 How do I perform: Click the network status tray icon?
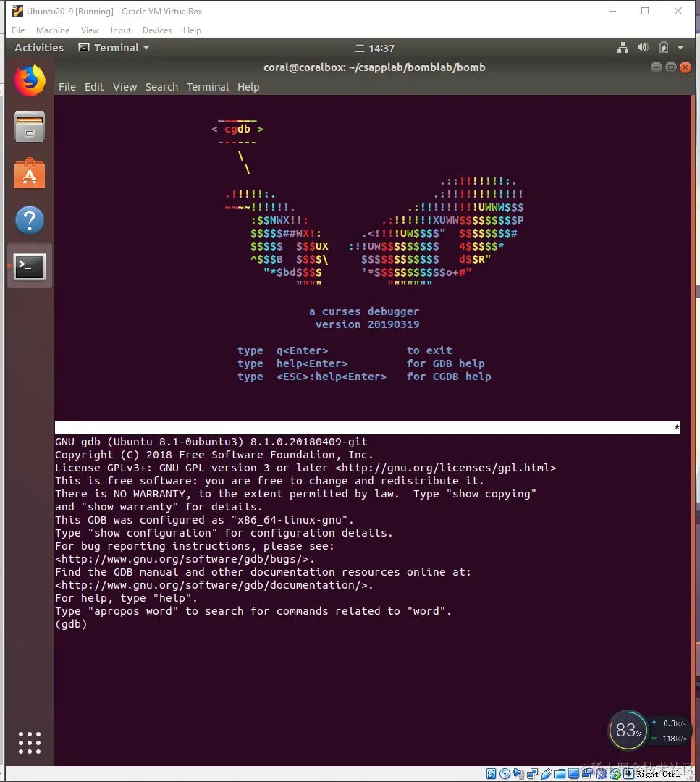tap(623, 47)
